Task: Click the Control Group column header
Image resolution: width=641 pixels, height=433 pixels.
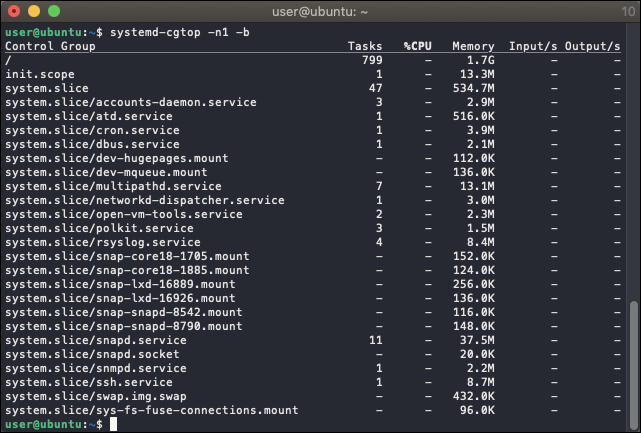Action: pyautogui.click(x=50, y=46)
